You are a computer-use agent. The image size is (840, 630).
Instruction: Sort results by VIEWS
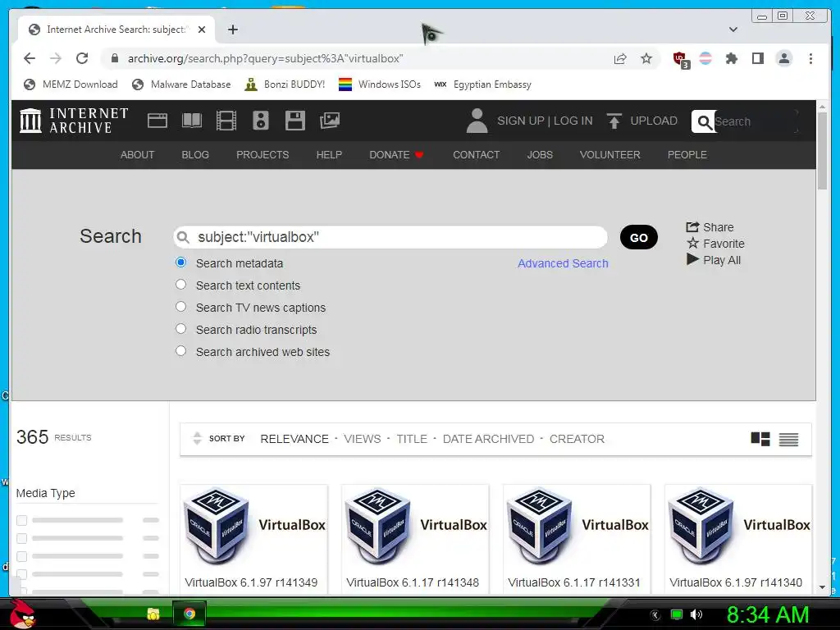pos(362,440)
